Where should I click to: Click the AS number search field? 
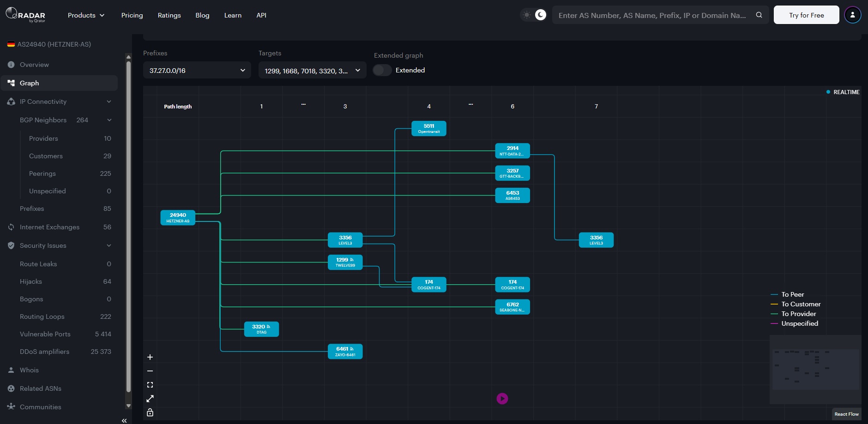pos(652,15)
